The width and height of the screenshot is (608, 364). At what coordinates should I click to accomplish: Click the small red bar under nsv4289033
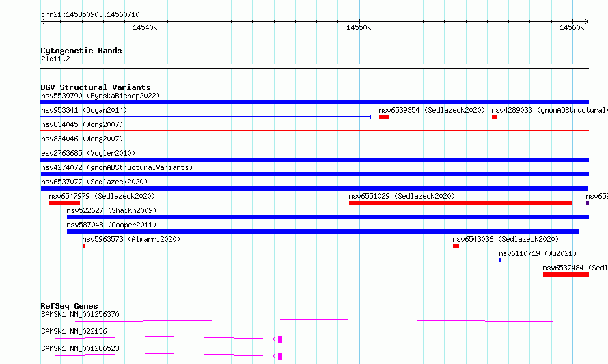point(494,117)
